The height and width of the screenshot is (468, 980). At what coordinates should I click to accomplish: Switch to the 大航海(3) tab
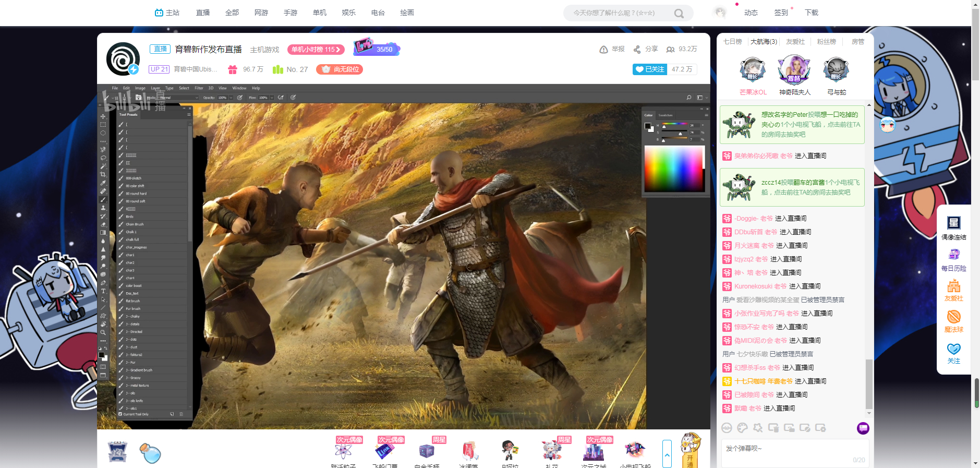[x=764, y=42]
